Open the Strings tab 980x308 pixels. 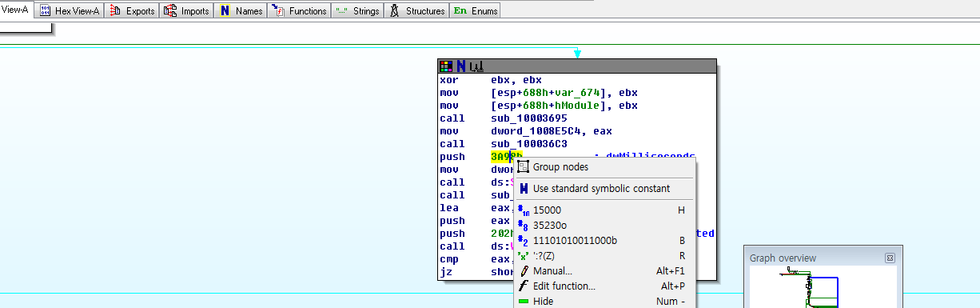pyautogui.click(x=357, y=11)
